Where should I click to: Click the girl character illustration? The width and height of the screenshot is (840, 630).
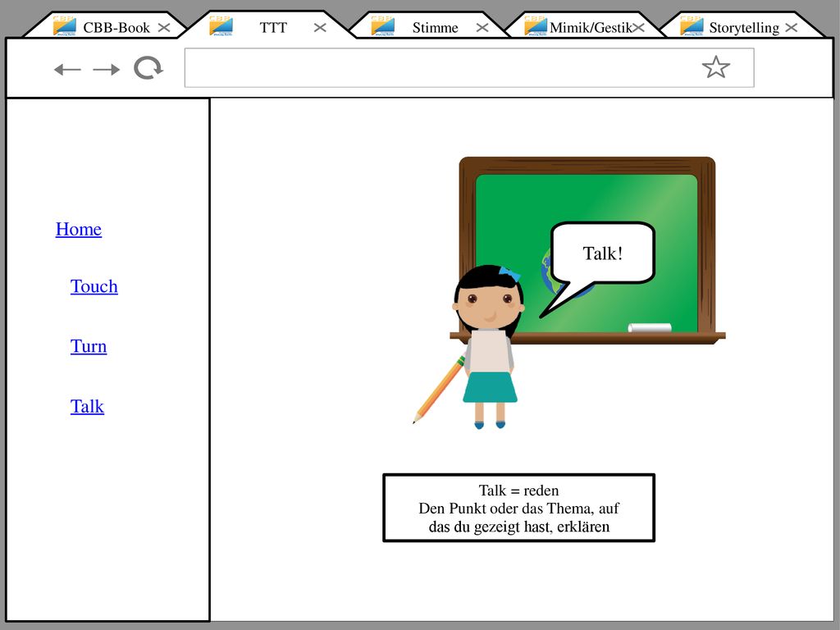coord(488,347)
